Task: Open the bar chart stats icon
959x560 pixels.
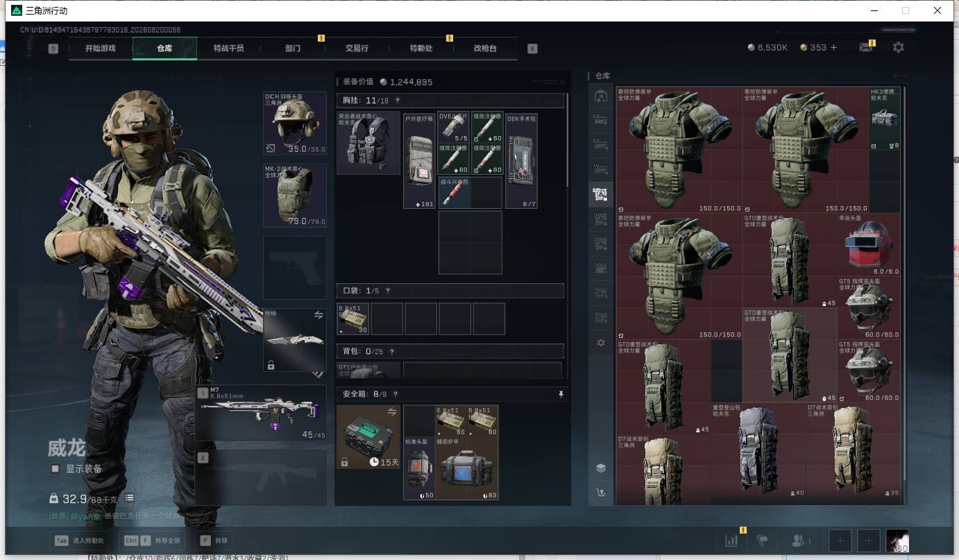Action: click(731, 541)
